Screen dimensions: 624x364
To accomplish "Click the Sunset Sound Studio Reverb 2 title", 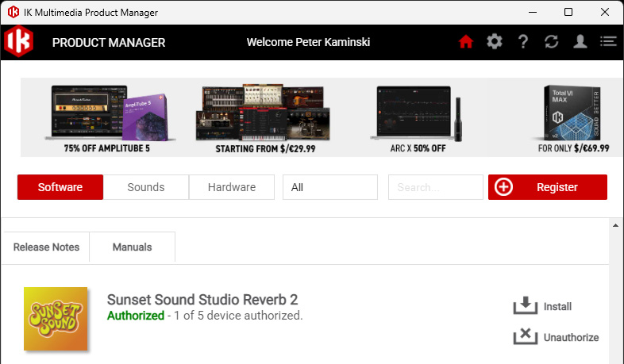I will coord(202,299).
